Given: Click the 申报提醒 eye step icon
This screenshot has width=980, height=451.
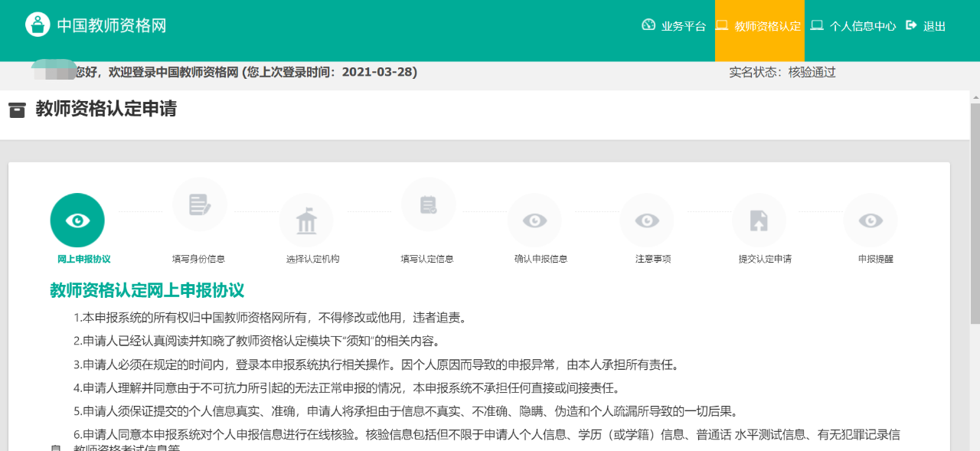Looking at the screenshot, I should (871, 221).
